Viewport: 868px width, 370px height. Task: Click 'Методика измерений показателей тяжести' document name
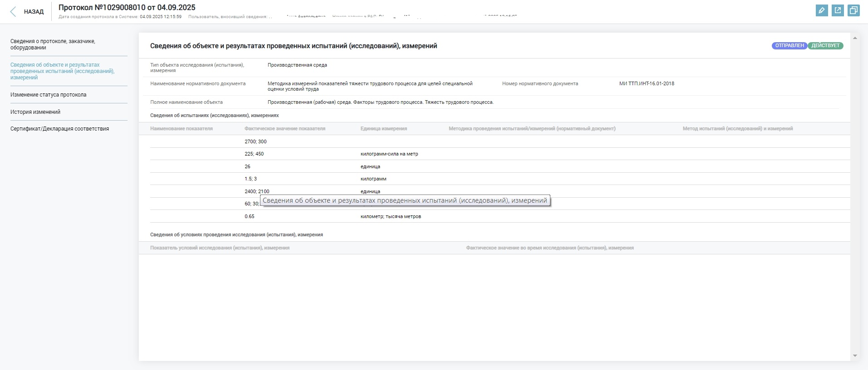(370, 86)
